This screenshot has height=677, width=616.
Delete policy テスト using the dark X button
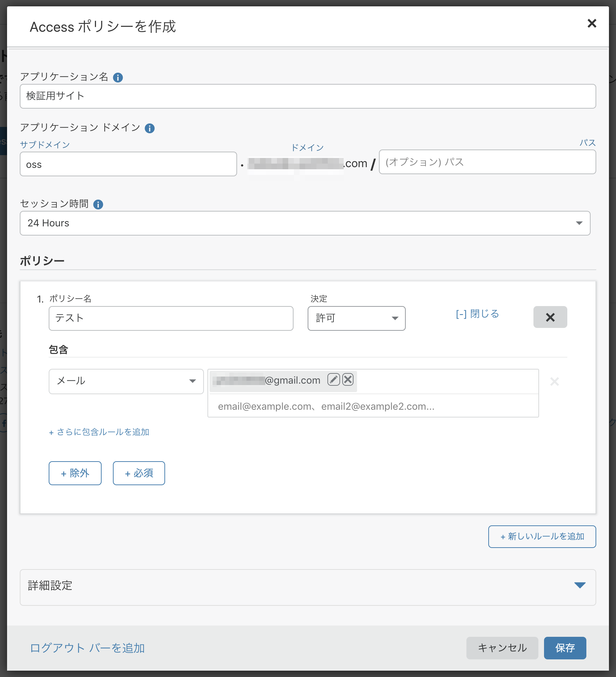coord(550,317)
